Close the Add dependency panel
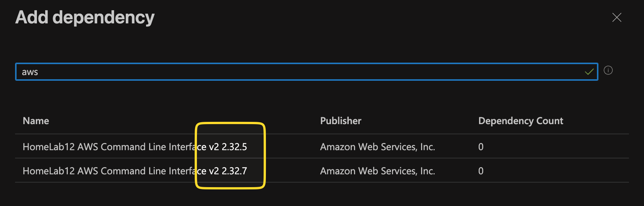This screenshot has height=206, width=644. (x=617, y=17)
